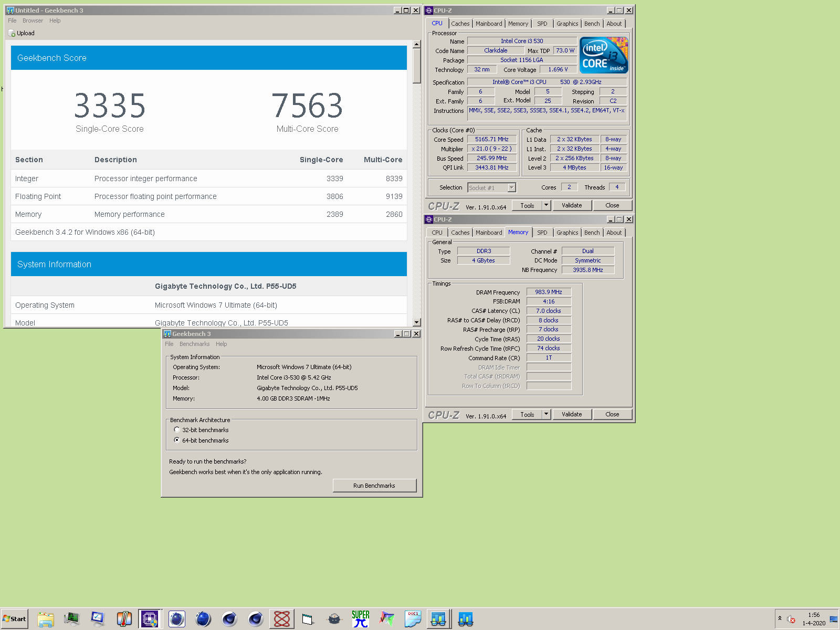Click Close button in CPU-Z memory window
Screen dimensions: 840x630
pyautogui.click(x=612, y=414)
